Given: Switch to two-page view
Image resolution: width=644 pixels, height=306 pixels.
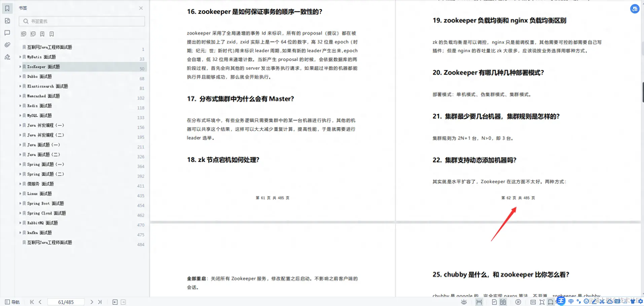Looking at the screenshot, I should [503, 302].
